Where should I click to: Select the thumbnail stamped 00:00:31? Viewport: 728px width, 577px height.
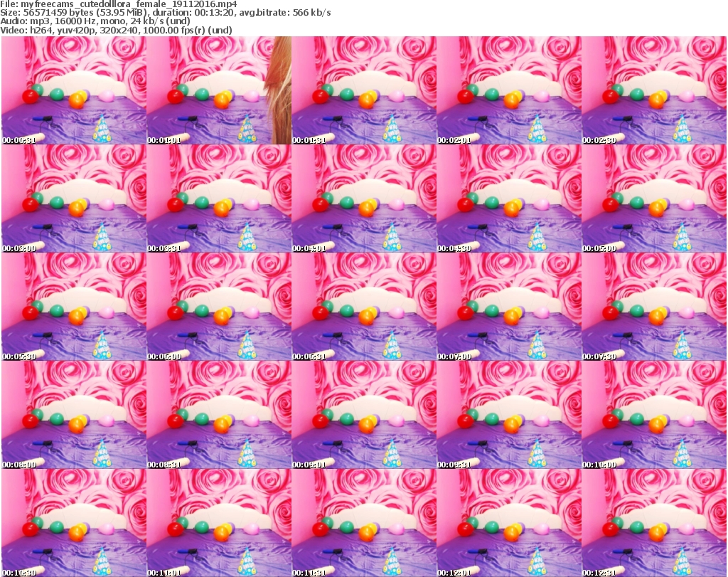coord(74,90)
